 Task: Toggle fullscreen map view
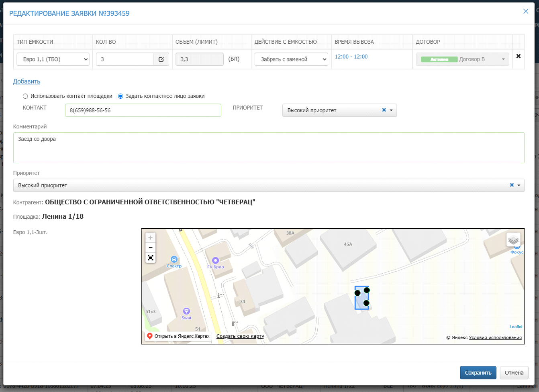(x=151, y=258)
